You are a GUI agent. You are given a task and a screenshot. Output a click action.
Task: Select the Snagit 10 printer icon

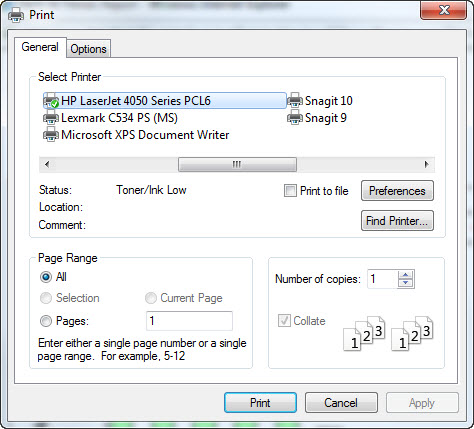coord(295,101)
